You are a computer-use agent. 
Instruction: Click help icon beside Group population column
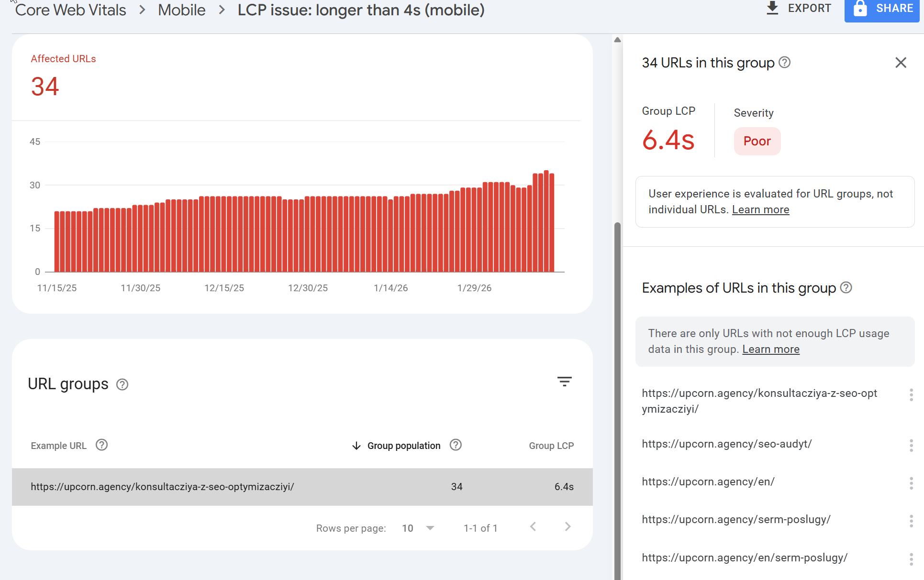point(456,445)
